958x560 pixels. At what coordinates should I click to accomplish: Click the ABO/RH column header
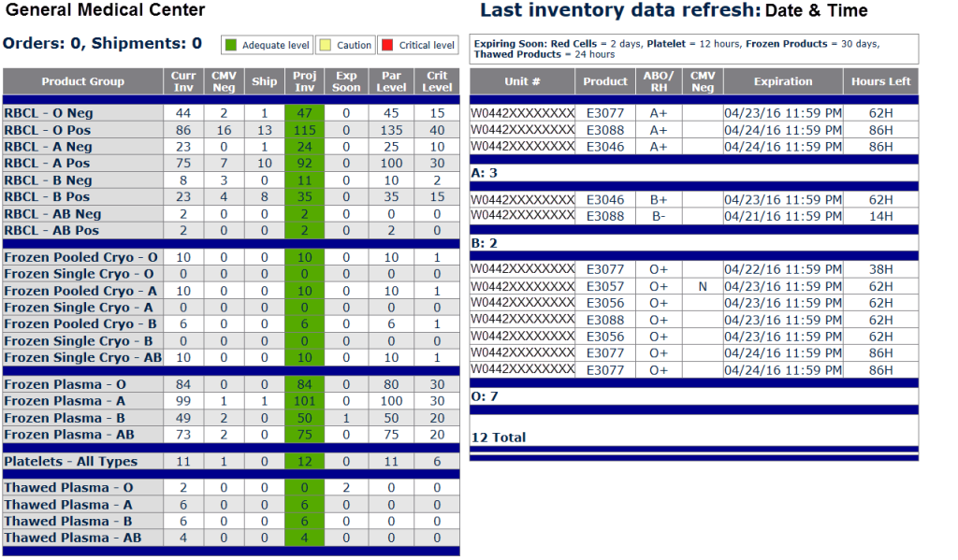659,81
